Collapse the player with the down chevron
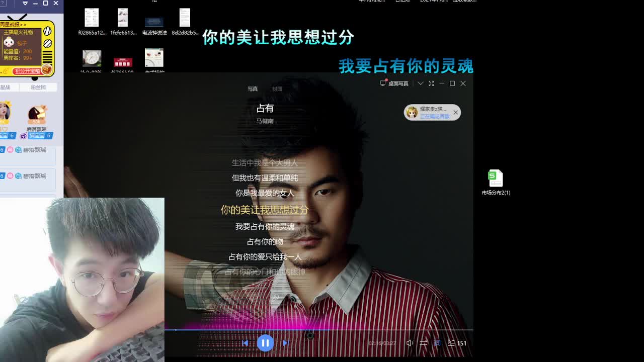 [421, 83]
